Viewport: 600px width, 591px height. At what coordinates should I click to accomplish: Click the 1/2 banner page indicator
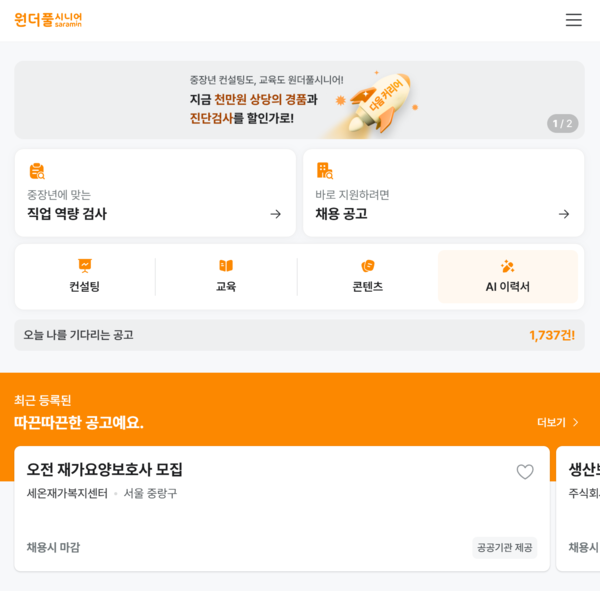click(x=562, y=124)
